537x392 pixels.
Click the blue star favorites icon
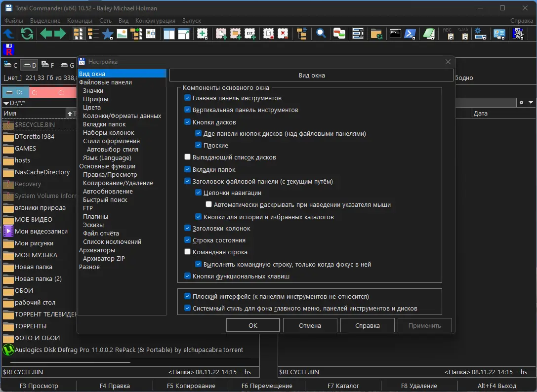107,34
